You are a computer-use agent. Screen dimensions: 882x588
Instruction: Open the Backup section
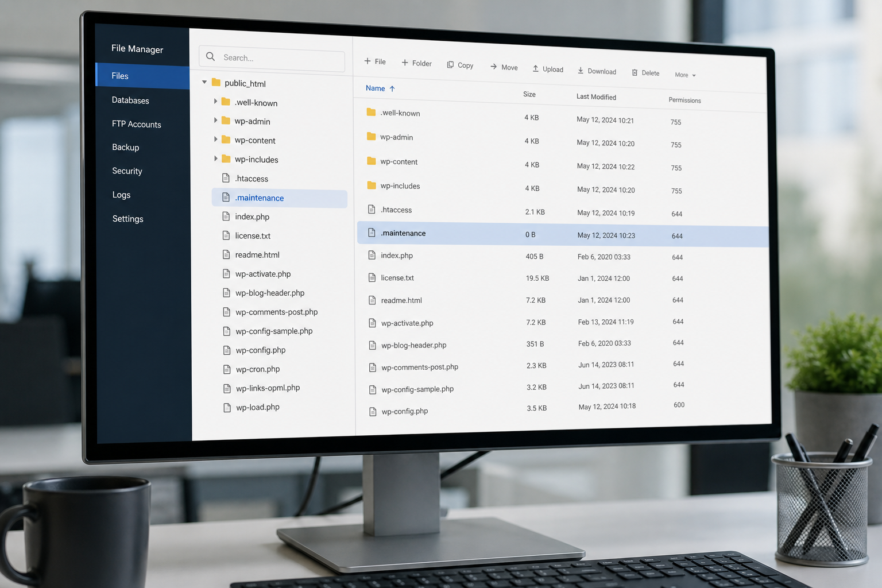click(x=126, y=147)
